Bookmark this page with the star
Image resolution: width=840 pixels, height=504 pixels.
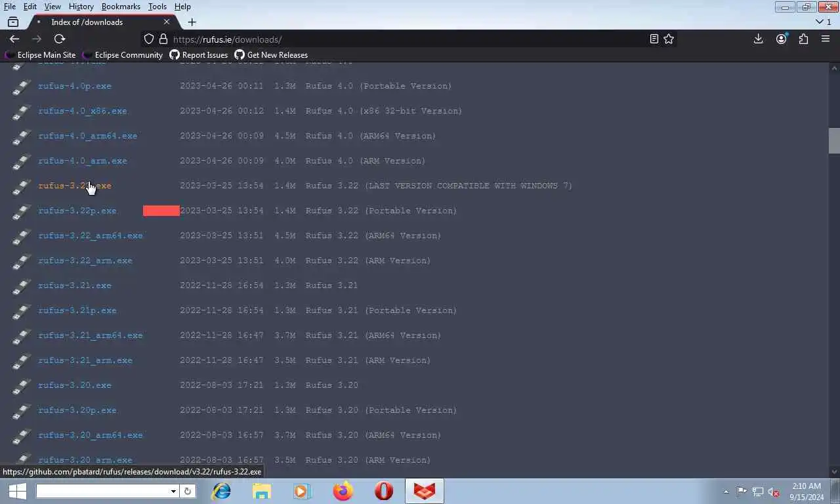click(669, 39)
